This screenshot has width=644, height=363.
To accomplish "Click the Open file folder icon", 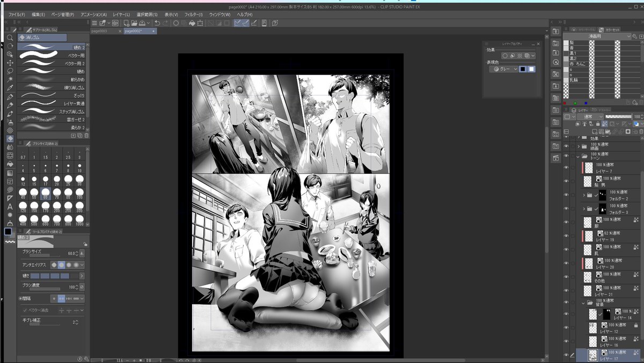I will click(134, 23).
